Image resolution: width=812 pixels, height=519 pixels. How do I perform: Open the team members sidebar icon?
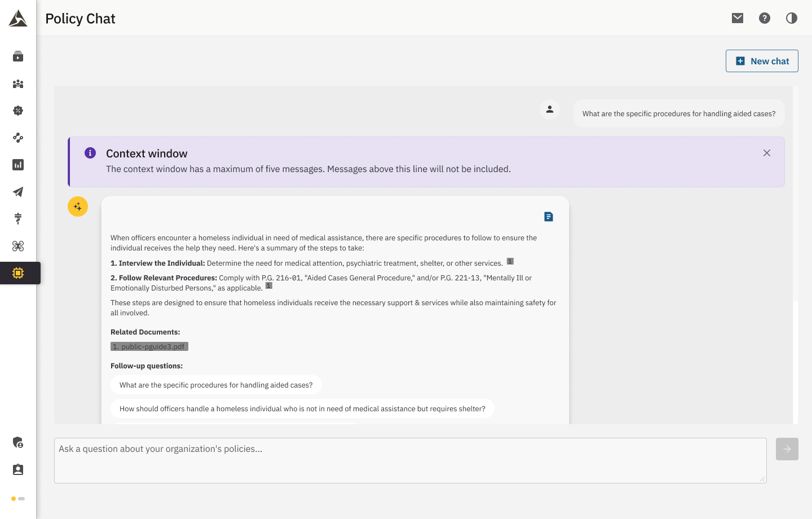point(17,83)
